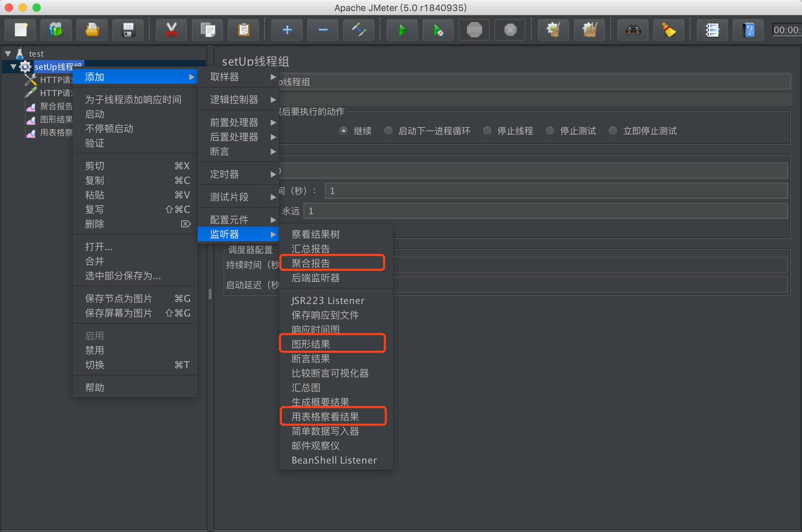Select 停止测试 radio button
Viewport: 802px width, 532px height.
[550, 131]
